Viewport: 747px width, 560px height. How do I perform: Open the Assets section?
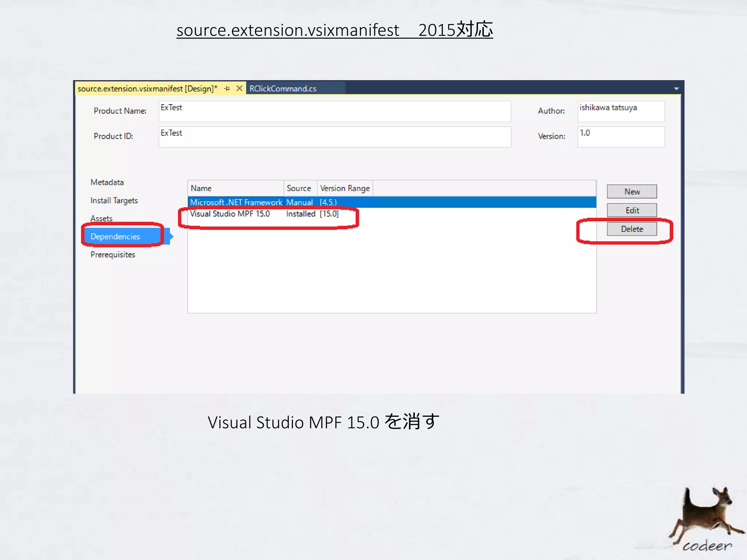pos(101,218)
